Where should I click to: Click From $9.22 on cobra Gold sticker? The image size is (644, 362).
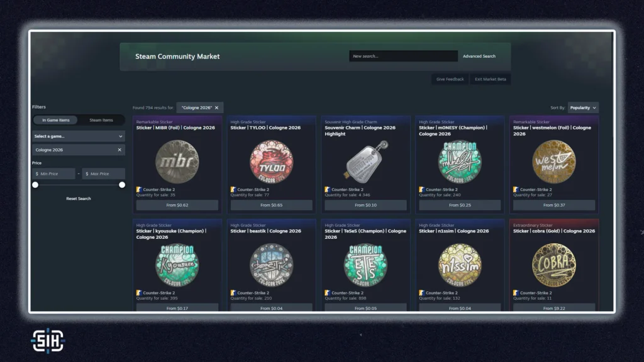pos(553,307)
